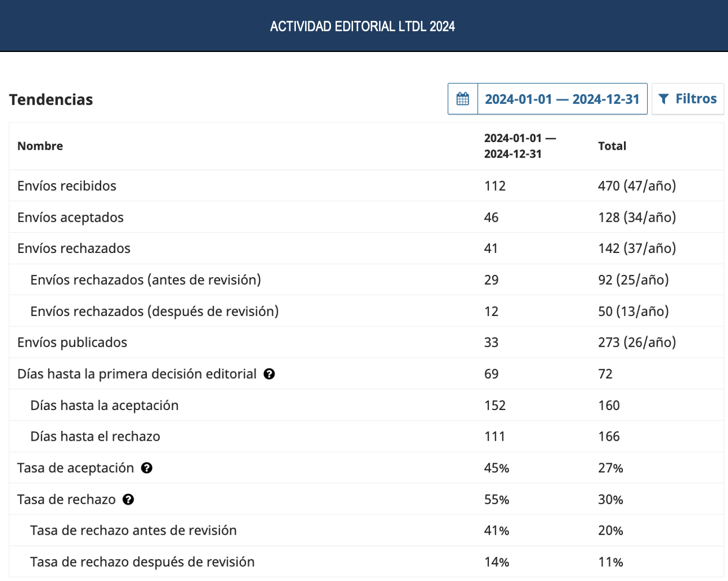Viewport: 728px width, 581px height.
Task: Open the Filtros filter panel
Action: (x=688, y=99)
